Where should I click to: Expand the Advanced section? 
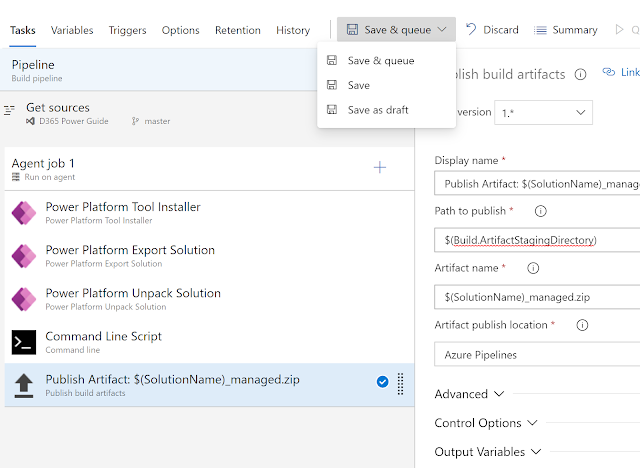pos(469,394)
